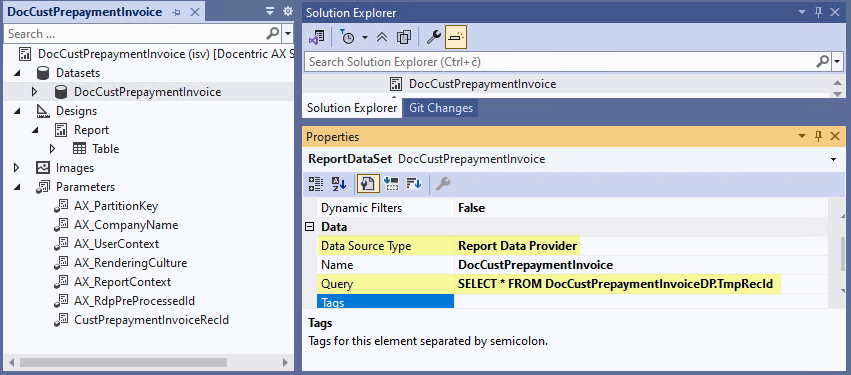Toggle Preview Selected Items button in Solution Explorer
The width and height of the screenshot is (851, 375).
[x=455, y=37]
